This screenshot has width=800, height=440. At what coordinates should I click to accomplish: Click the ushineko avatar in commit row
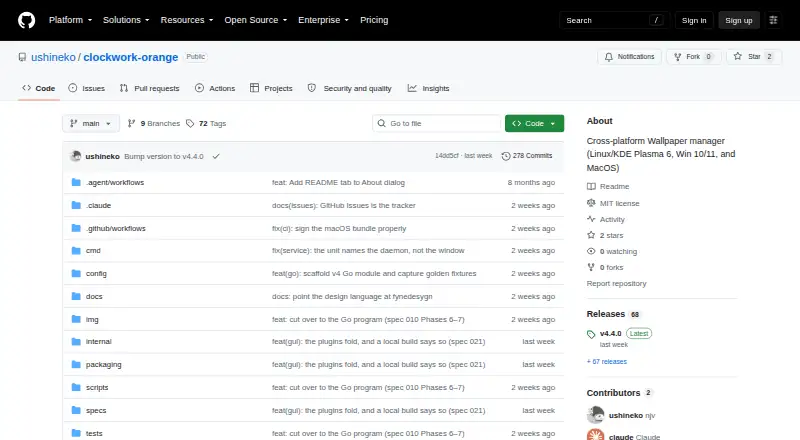[x=76, y=156]
